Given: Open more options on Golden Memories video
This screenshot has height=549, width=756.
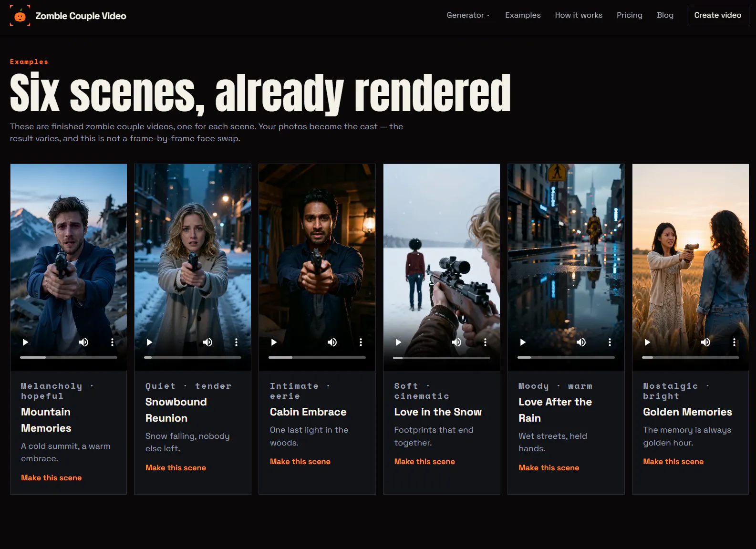Looking at the screenshot, I should click(734, 342).
